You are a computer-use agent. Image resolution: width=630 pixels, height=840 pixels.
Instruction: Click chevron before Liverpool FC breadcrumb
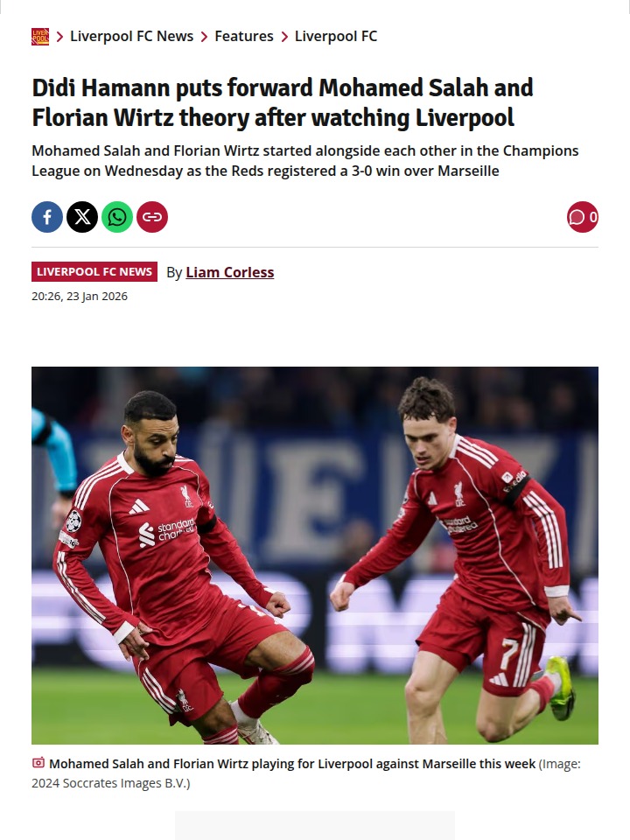[x=283, y=37]
